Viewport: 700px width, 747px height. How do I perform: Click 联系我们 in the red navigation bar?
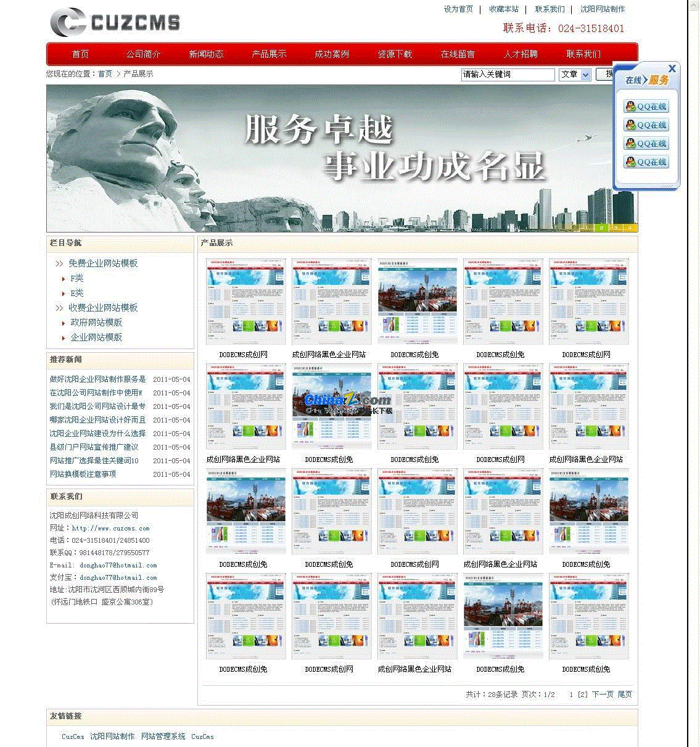pyautogui.click(x=584, y=54)
